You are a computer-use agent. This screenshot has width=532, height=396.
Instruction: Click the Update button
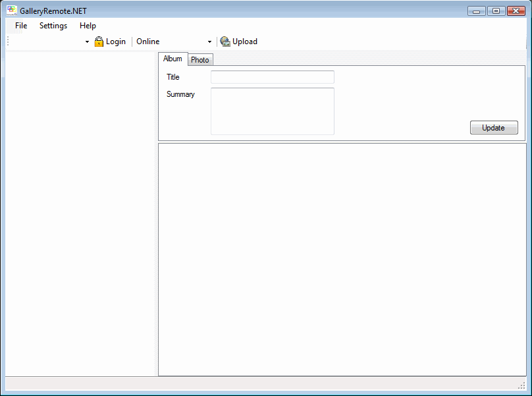tap(494, 127)
